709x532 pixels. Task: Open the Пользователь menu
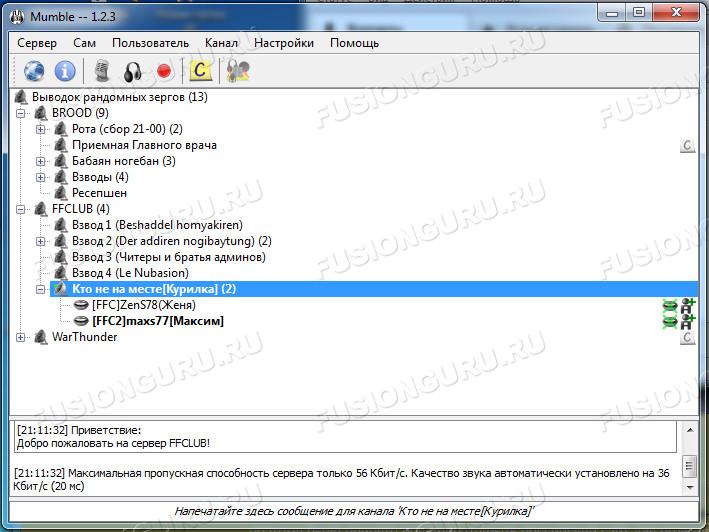(151, 43)
